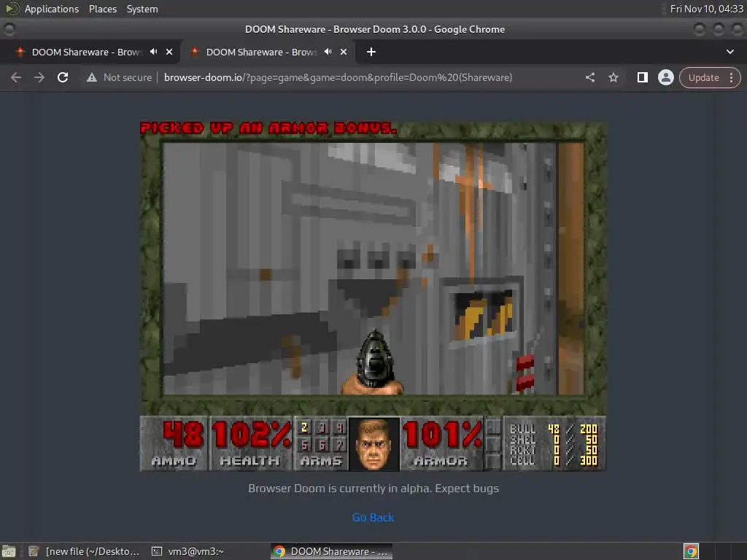Click the Applications menu logo icon
Screen dimensions: 747x560
(12, 9)
